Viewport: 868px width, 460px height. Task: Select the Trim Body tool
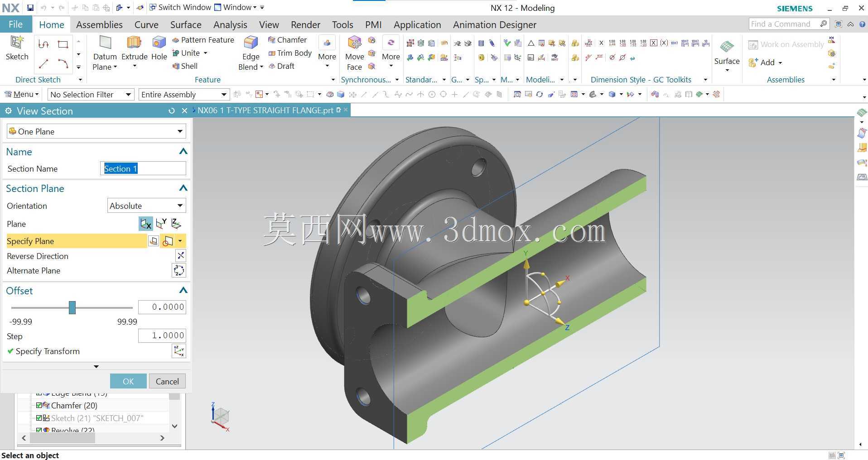290,53
